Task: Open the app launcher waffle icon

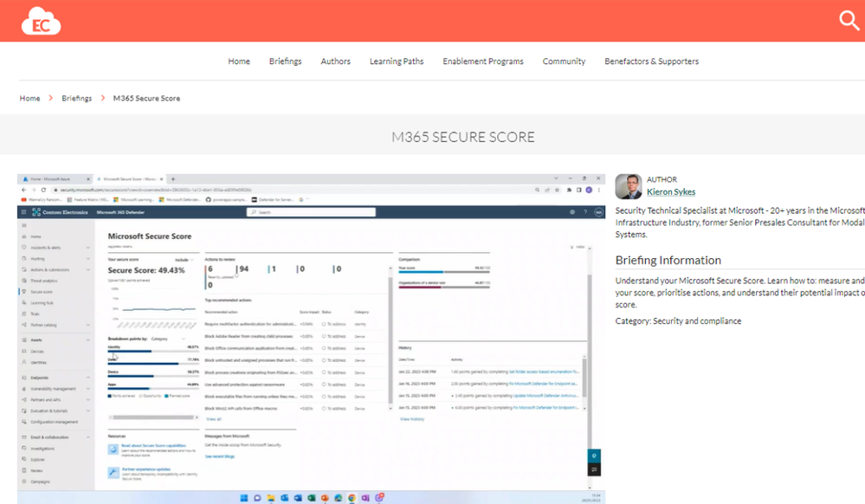Action: click(x=23, y=212)
